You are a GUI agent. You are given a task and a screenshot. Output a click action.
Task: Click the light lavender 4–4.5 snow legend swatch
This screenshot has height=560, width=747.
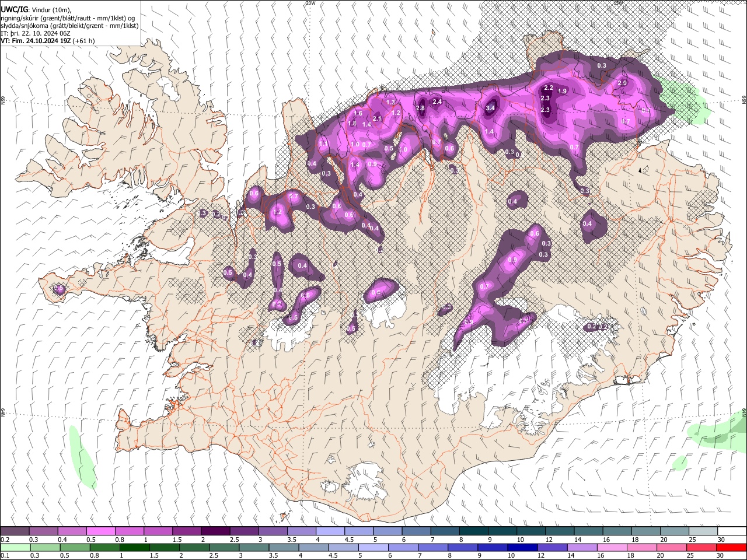click(x=330, y=531)
